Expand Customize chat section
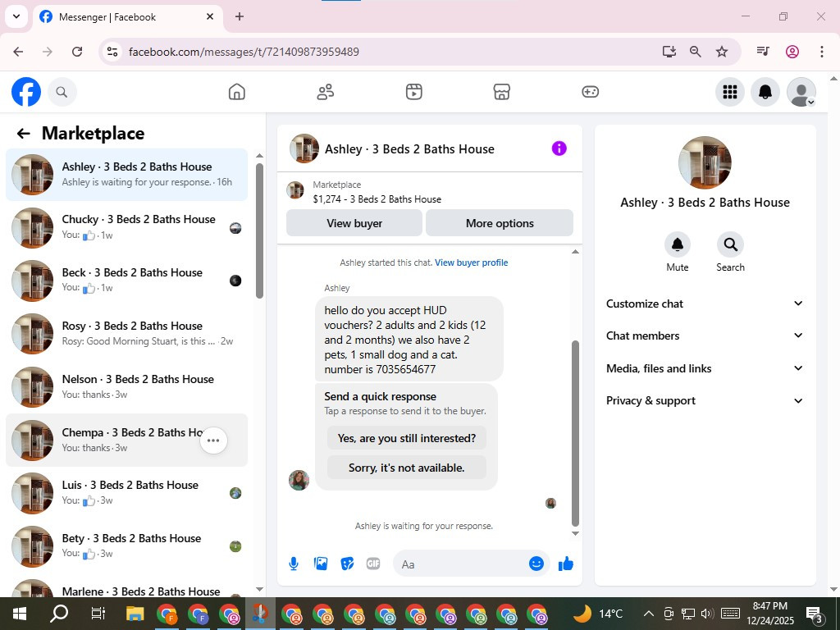 (705, 304)
